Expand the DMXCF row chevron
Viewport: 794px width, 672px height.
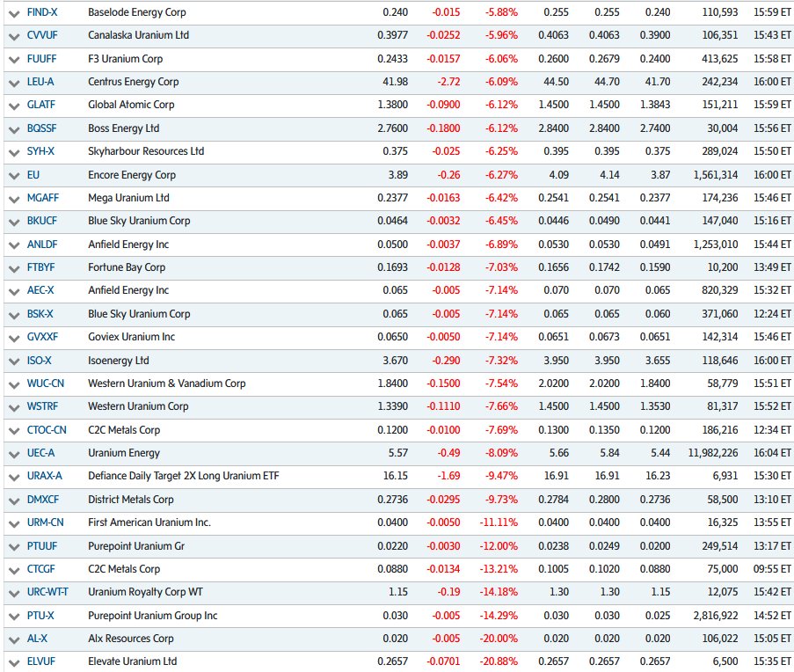[x=14, y=500]
